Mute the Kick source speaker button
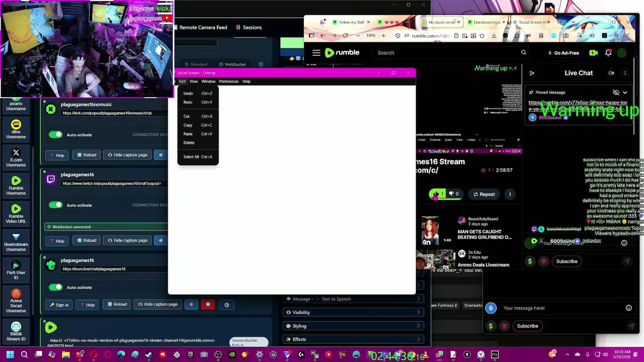Screen dimensions: 644x362 coord(161,155)
